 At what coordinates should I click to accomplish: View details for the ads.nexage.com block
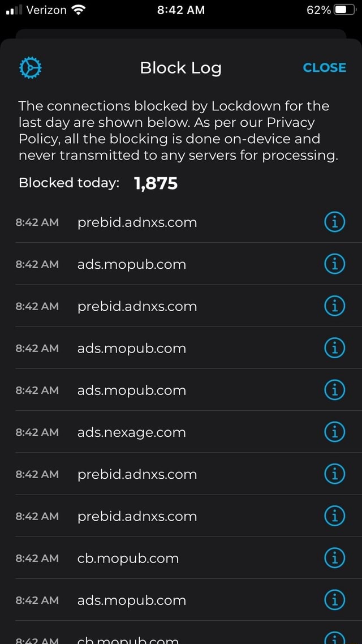click(x=334, y=432)
